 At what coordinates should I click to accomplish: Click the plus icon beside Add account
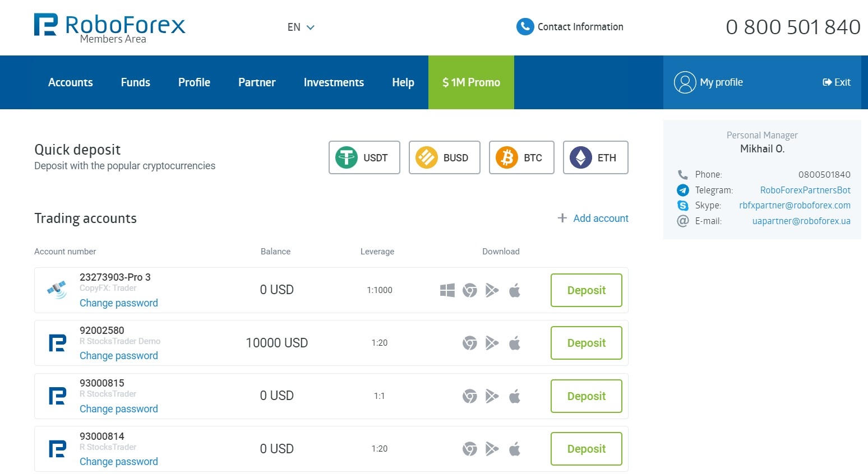point(562,218)
